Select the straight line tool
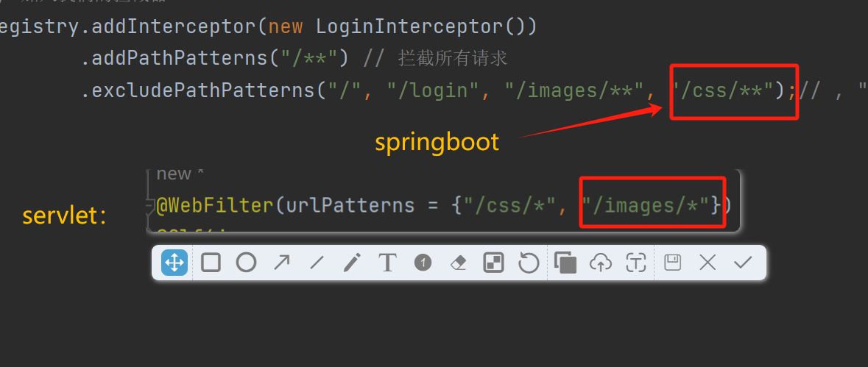Screen dimensions: 868x367 tap(317, 263)
